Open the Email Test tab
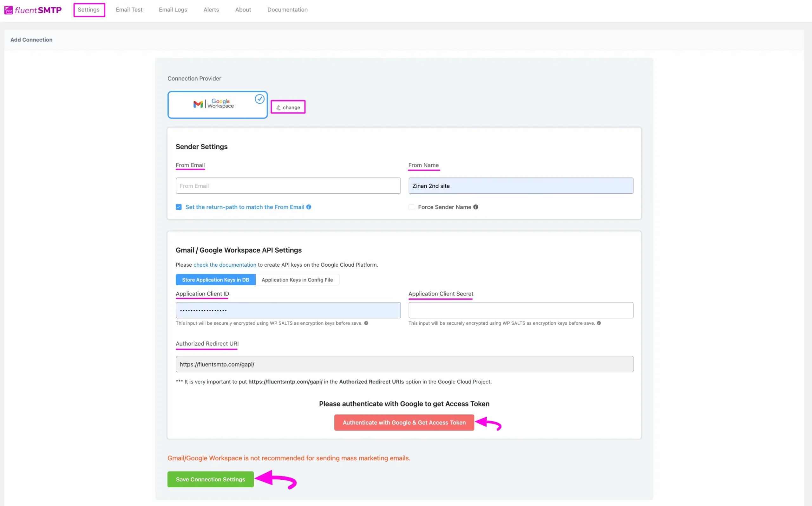The height and width of the screenshot is (506, 812). pyautogui.click(x=129, y=10)
